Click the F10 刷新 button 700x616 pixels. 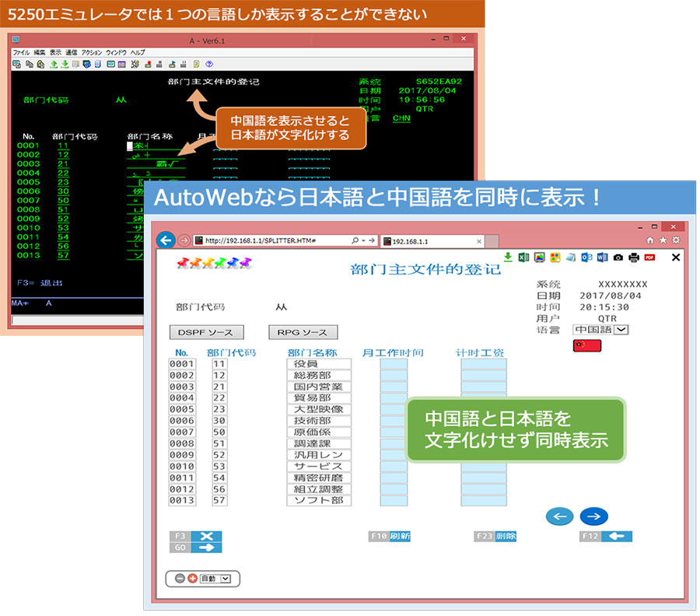coord(390,536)
